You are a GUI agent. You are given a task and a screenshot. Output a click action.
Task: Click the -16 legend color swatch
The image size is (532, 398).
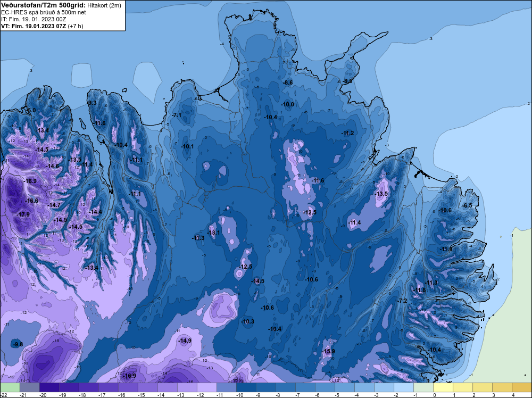(x=128, y=387)
